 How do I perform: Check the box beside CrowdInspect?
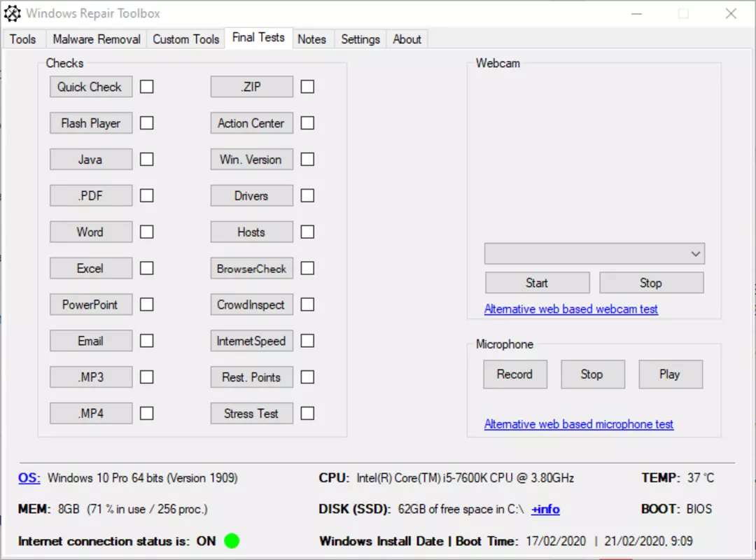307,304
